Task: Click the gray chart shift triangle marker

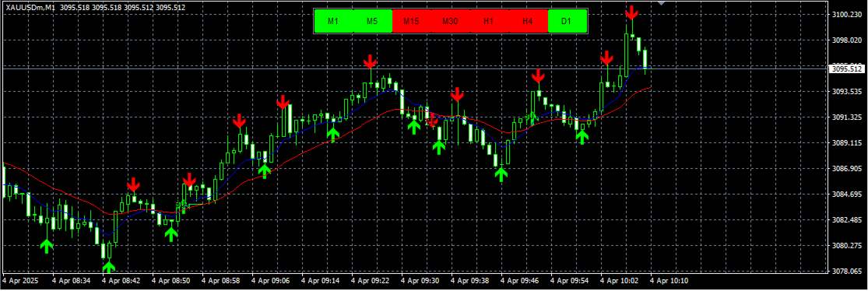Action: point(660,3)
